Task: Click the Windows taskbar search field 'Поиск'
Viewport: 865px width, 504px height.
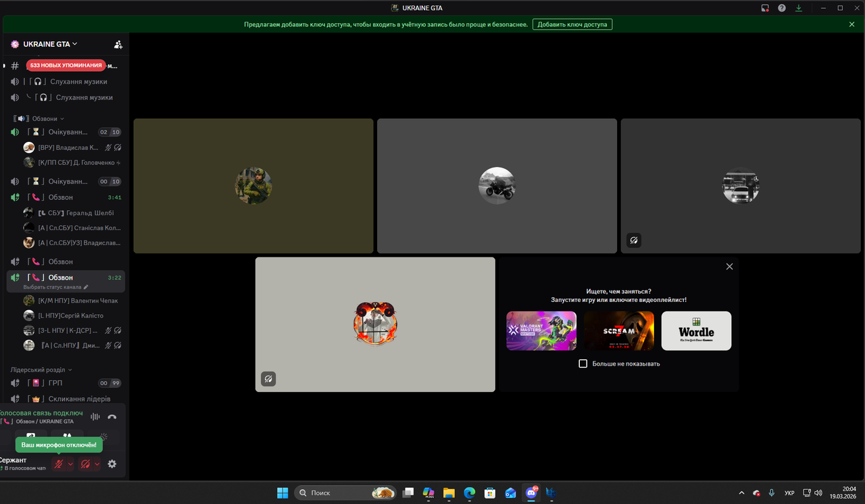Action: (x=346, y=493)
